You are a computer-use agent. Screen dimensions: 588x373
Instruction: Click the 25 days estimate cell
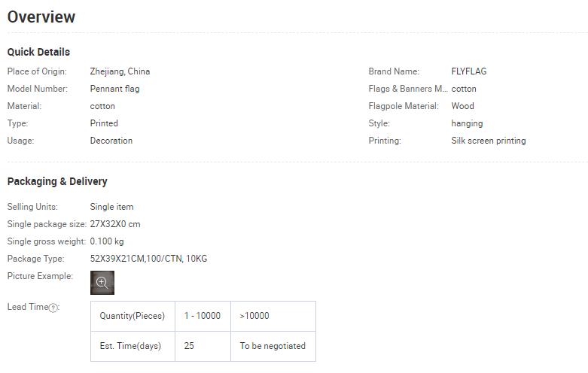pyautogui.click(x=189, y=346)
